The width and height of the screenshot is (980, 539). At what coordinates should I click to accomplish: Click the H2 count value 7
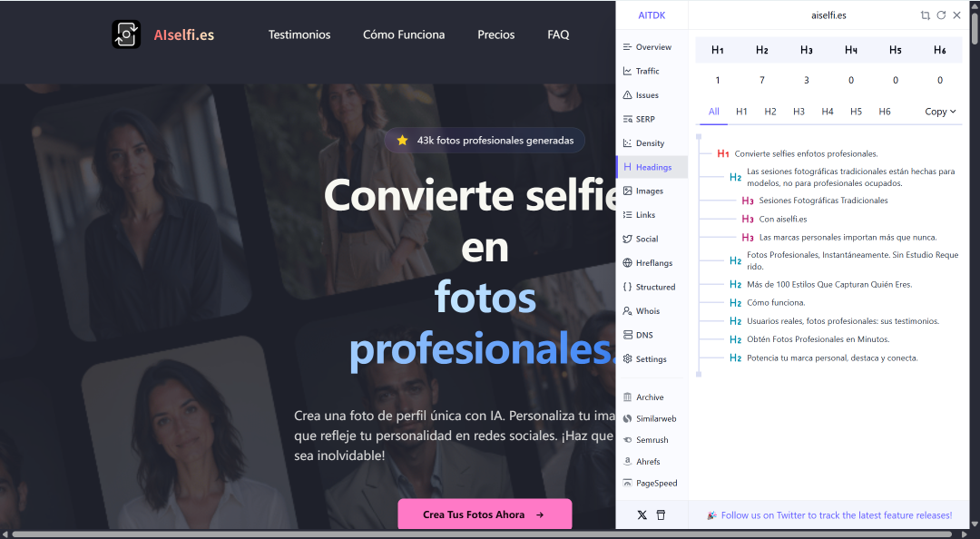point(762,80)
